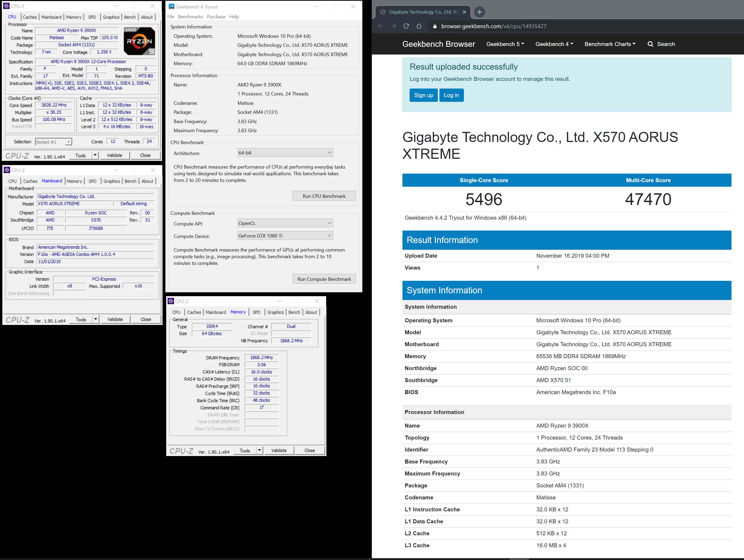Expand the Geekbench 4 nav menu
Viewport: 744px width, 560px height.
(554, 44)
